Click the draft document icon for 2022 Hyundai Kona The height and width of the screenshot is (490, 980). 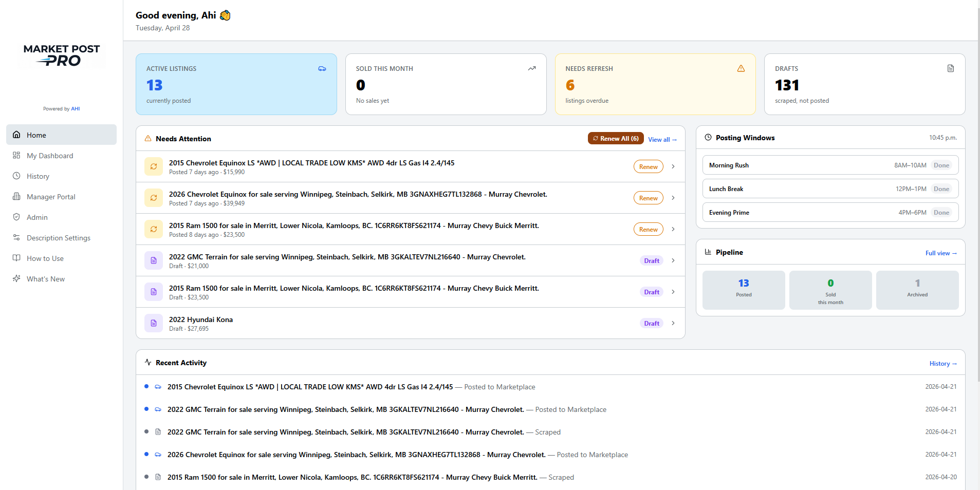(x=153, y=323)
